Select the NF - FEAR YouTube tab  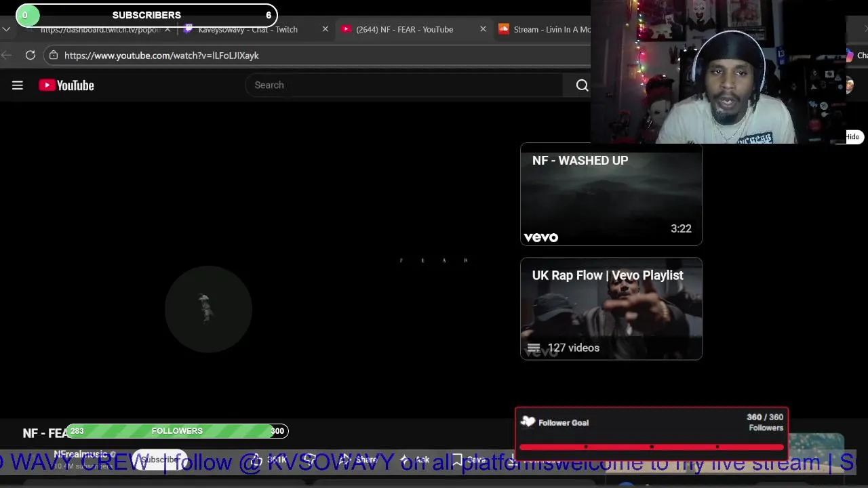[405, 30]
